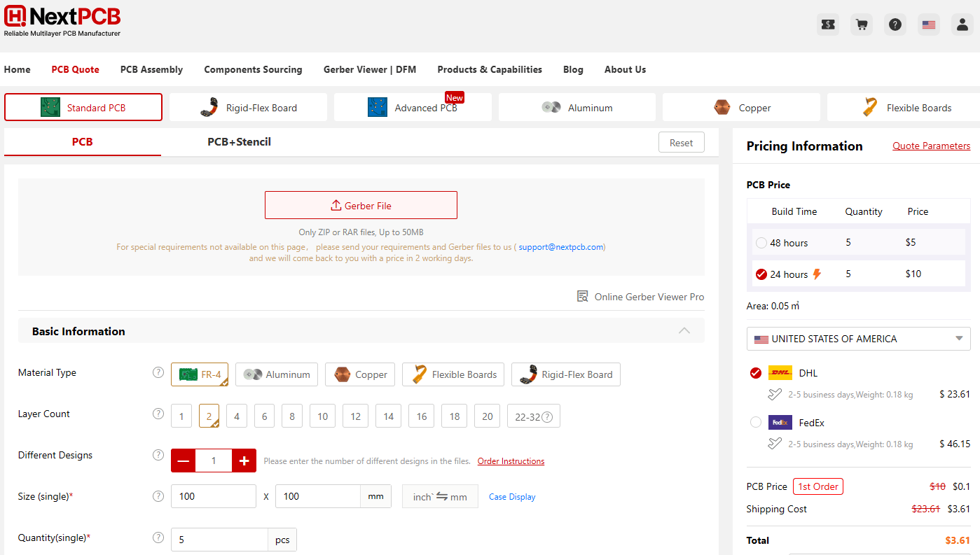Select layer count 4
The height and width of the screenshot is (555, 980).
(x=237, y=416)
